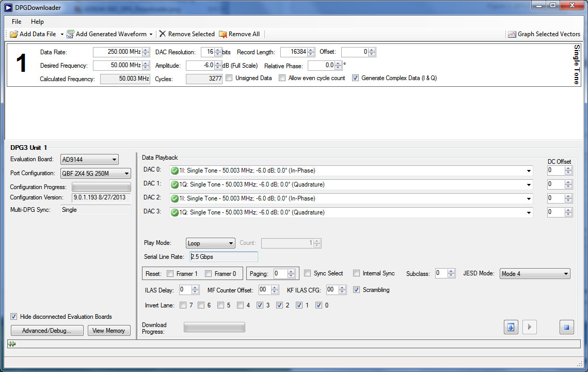This screenshot has width=588, height=372.
Task: Open the File menu
Action: [x=17, y=22]
